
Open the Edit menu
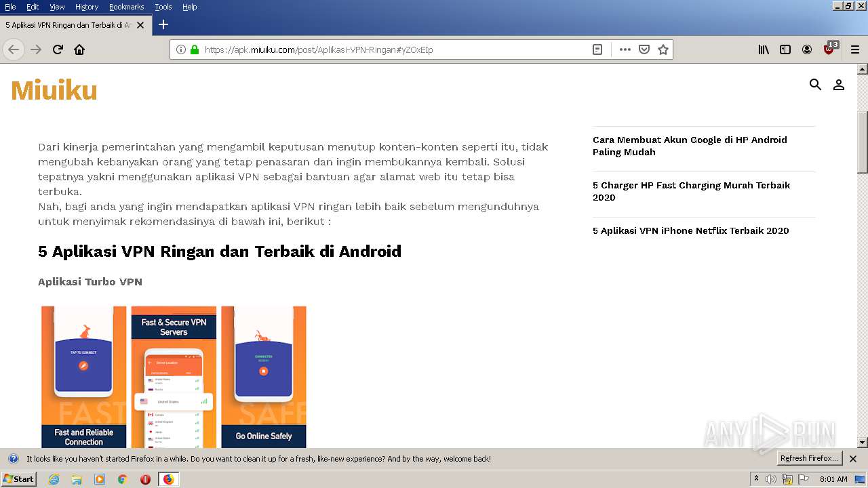pos(33,7)
